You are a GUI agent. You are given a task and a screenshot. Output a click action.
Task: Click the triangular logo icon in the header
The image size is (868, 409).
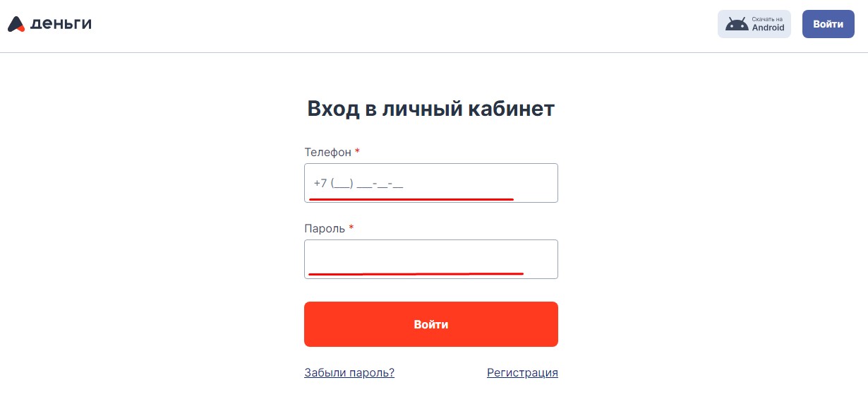16,25
